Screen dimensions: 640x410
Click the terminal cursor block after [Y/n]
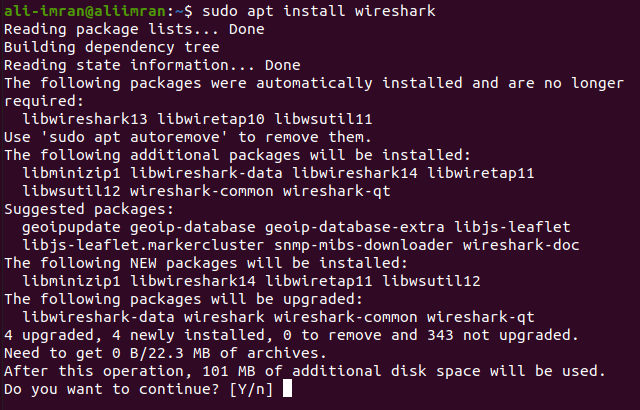point(287,388)
